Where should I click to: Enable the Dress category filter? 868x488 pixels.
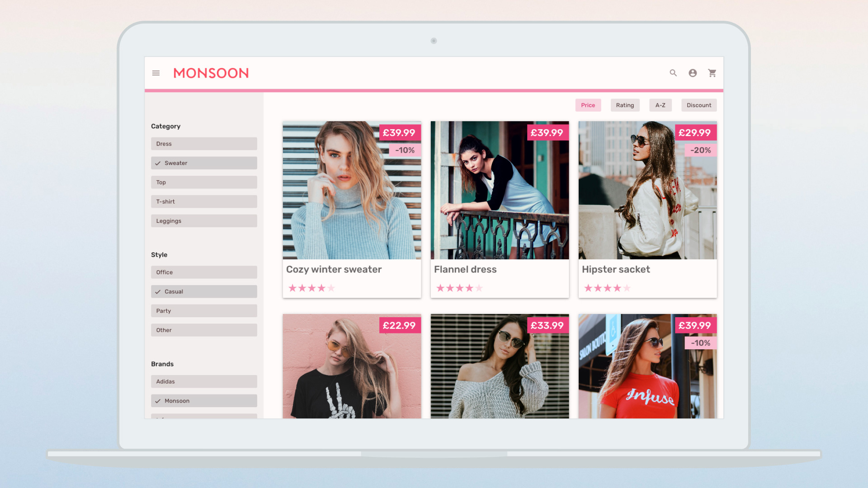pos(204,144)
